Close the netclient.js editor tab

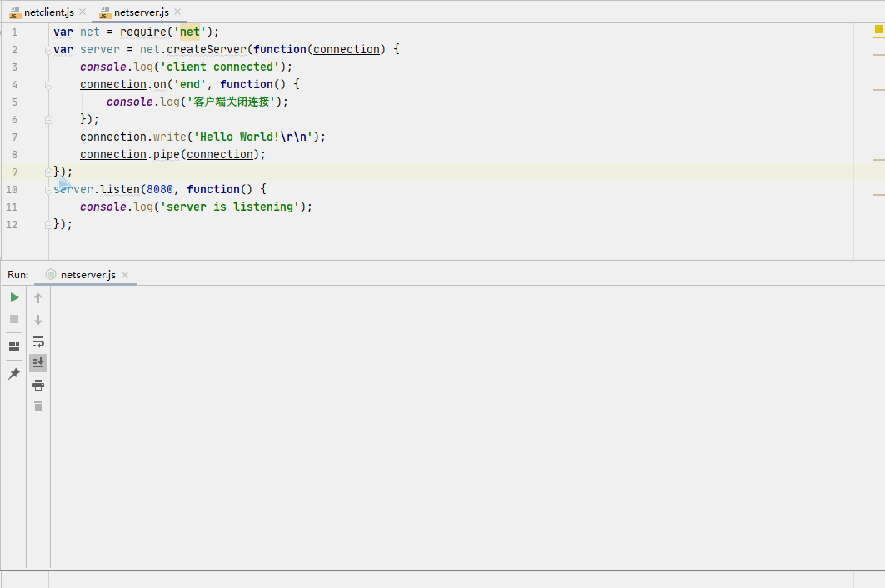[82, 12]
